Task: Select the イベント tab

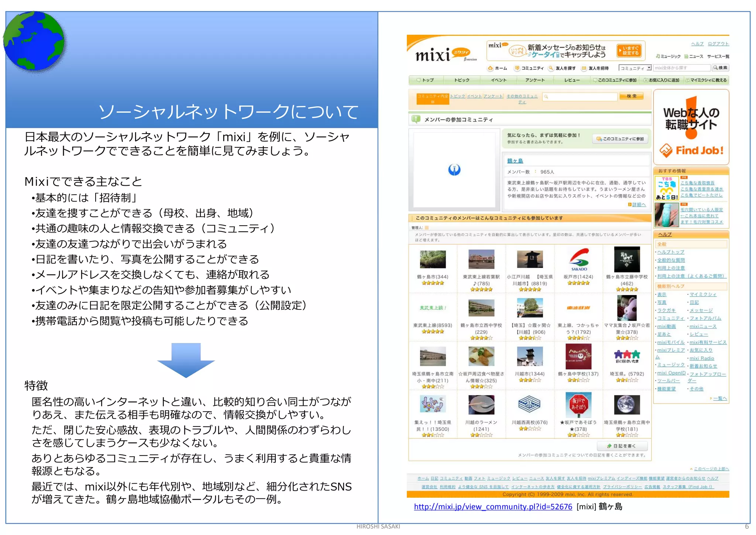Action: coord(498,80)
